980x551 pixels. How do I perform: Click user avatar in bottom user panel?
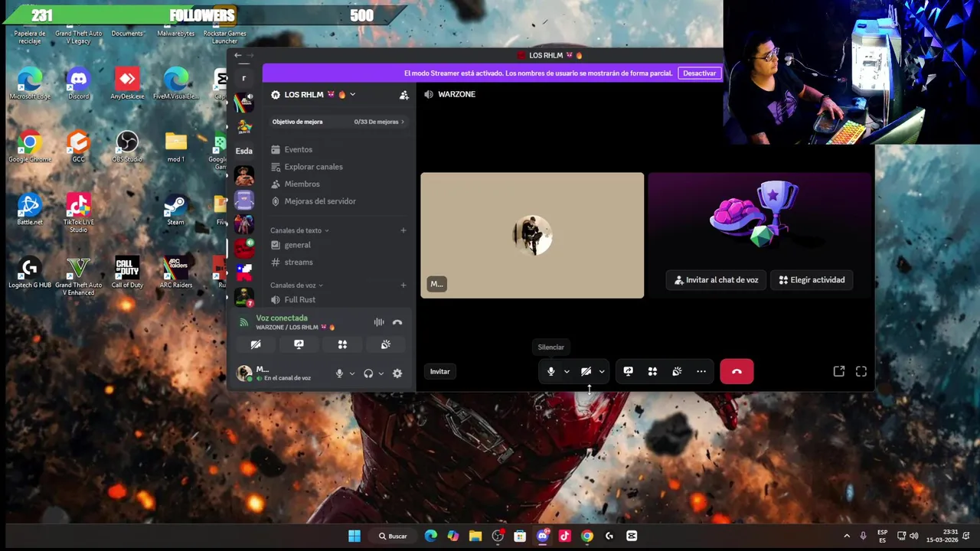[244, 373]
